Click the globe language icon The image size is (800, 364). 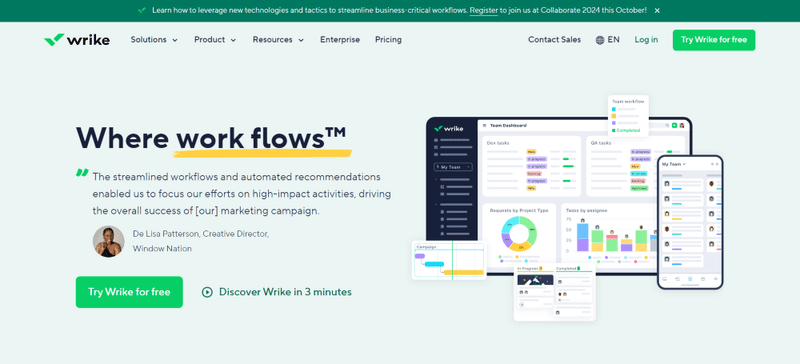[x=600, y=40]
